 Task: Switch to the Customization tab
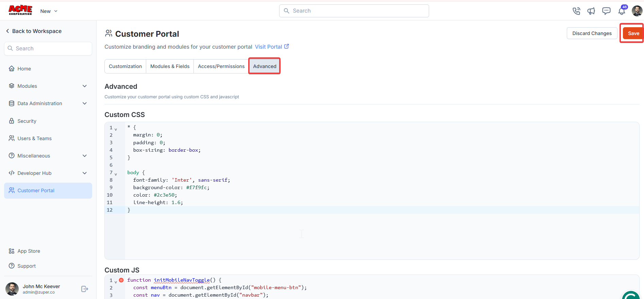point(125,66)
